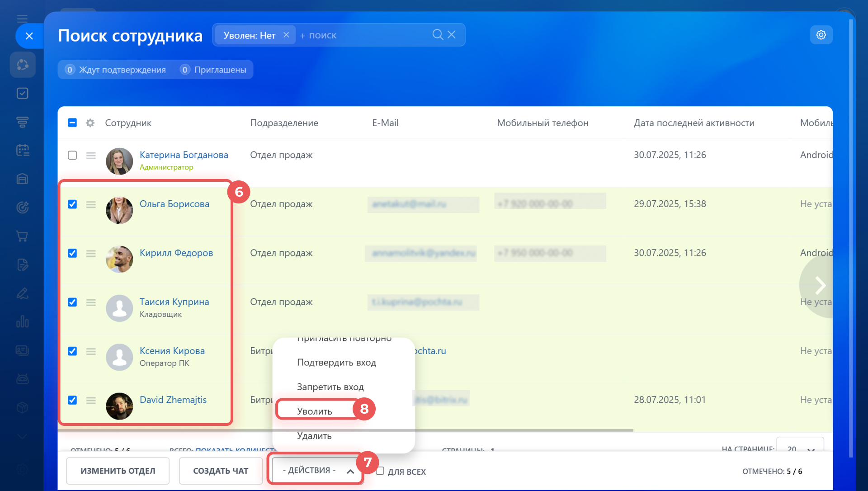Choose 'Пригласить повторно' from the actions menu
The height and width of the screenshot is (491, 868).
coord(344,340)
